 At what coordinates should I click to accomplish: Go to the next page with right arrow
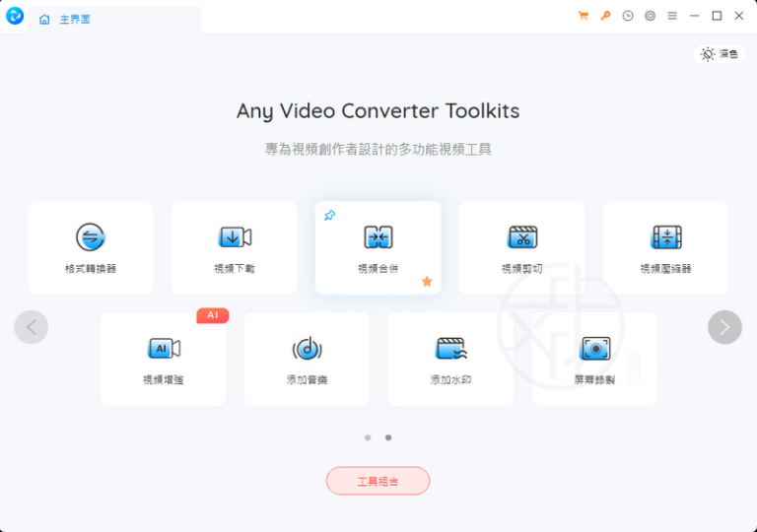724,327
